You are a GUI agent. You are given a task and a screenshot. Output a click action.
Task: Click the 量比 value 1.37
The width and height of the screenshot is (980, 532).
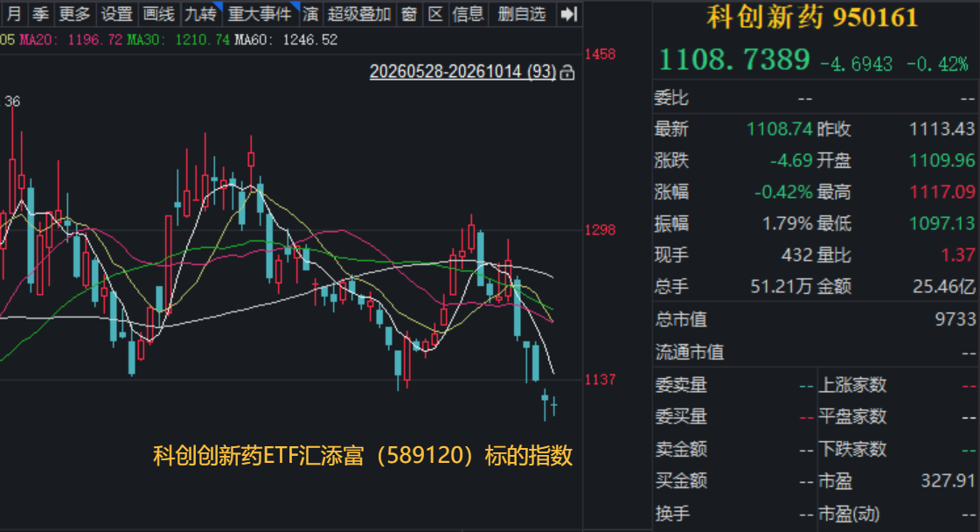(957, 255)
